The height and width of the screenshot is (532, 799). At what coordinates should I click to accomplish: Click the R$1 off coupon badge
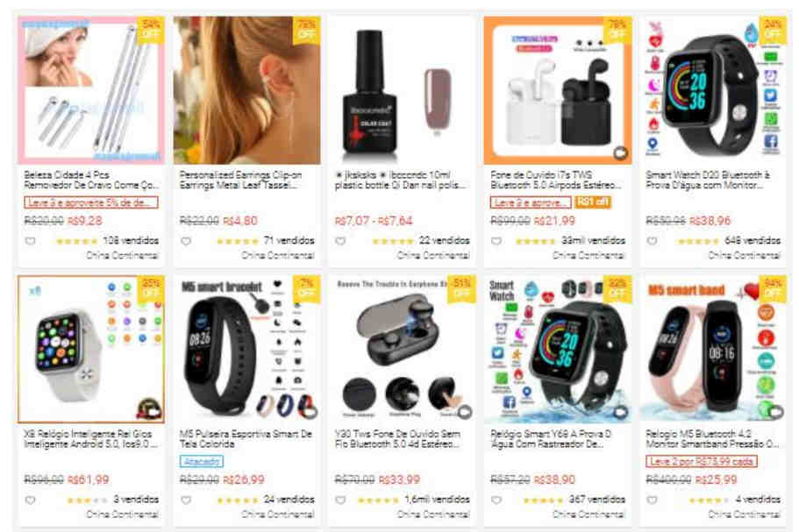593,202
